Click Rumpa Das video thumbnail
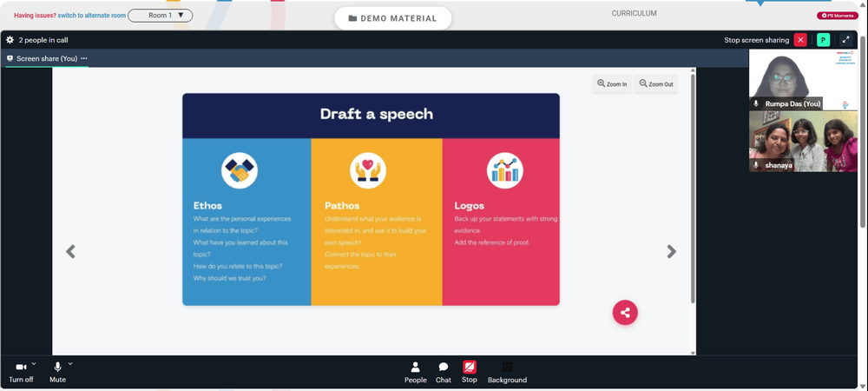Viewport: 868px width, 391px height. click(x=803, y=80)
